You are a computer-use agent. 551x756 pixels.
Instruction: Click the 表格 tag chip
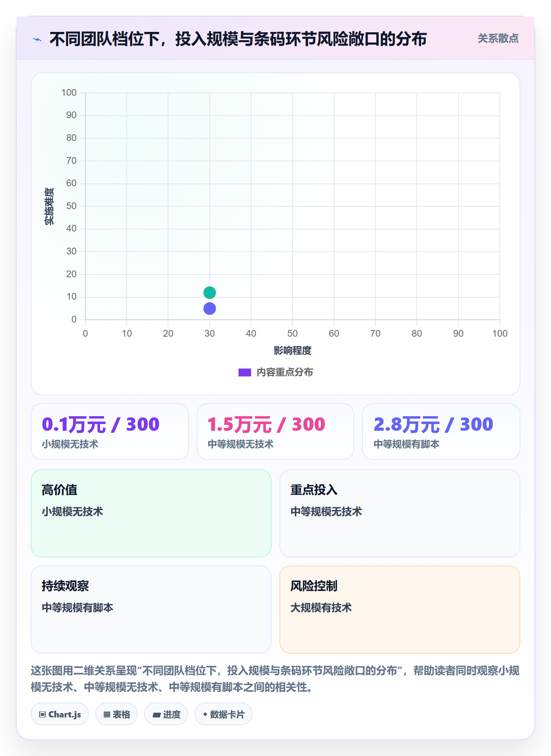tap(116, 714)
